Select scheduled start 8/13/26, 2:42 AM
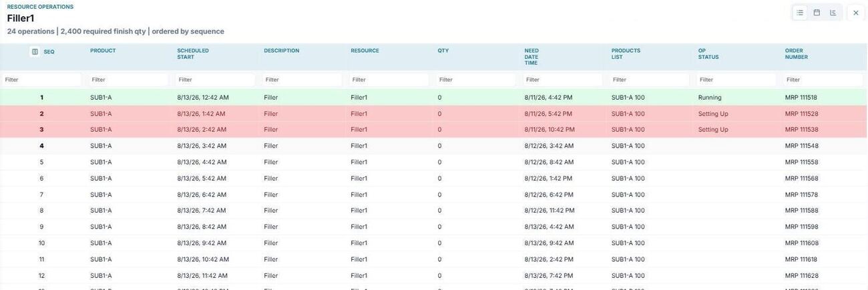This screenshot has height=290, width=868. [x=202, y=130]
